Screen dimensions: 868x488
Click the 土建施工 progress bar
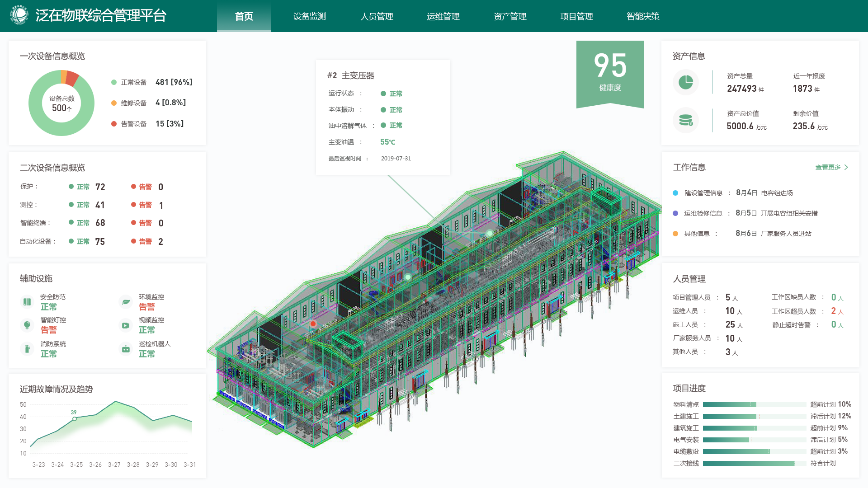(x=754, y=416)
